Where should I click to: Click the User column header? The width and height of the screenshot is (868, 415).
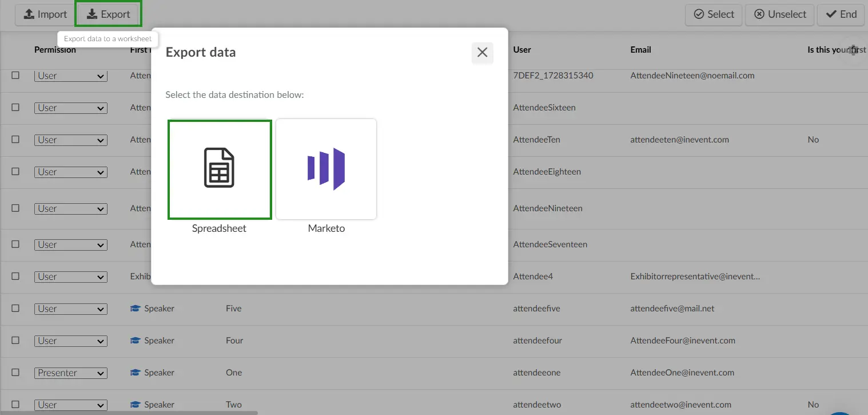[522, 50]
